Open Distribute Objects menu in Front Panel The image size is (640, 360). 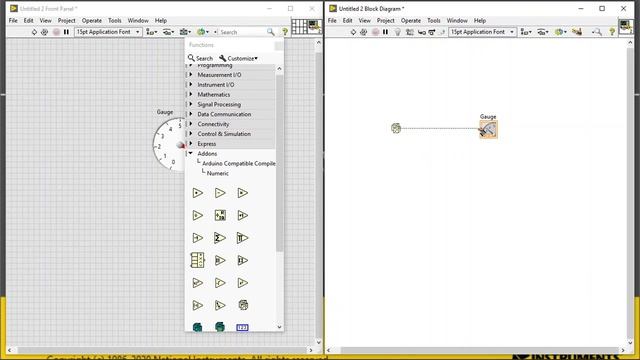[x=169, y=32]
